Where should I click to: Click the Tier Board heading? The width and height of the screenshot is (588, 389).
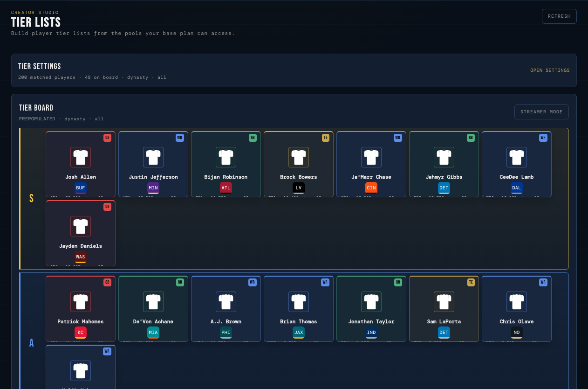point(36,108)
